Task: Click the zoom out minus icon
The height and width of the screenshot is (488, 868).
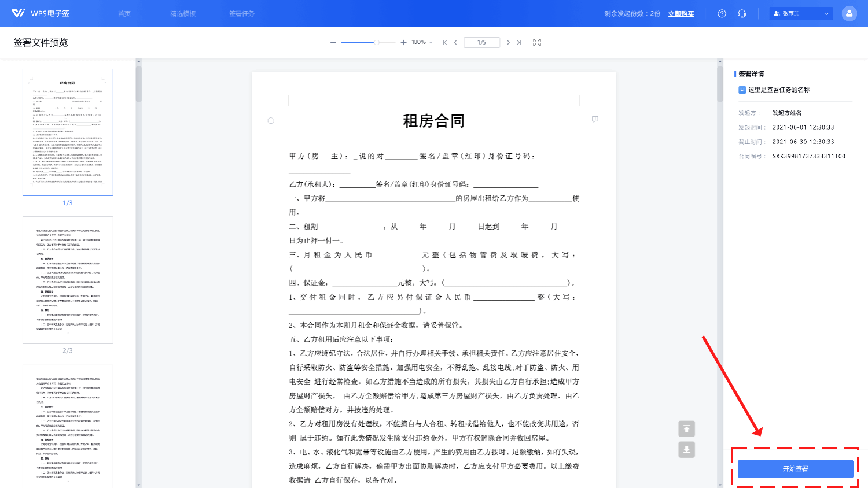Action: click(x=333, y=42)
